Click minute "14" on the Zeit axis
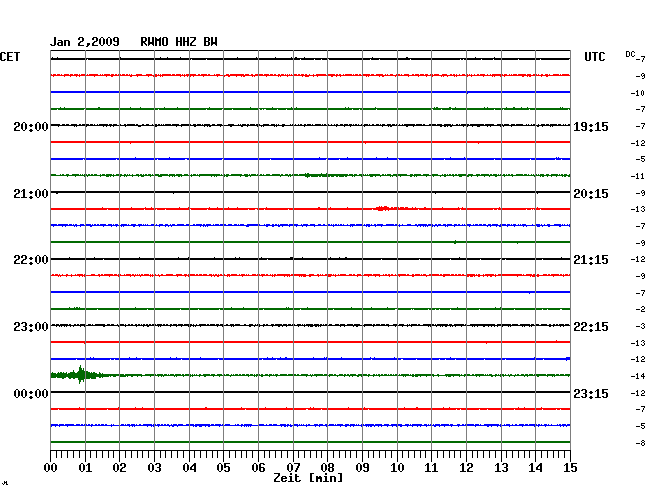The width and height of the screenshot is (650, 494). [535, 468]
